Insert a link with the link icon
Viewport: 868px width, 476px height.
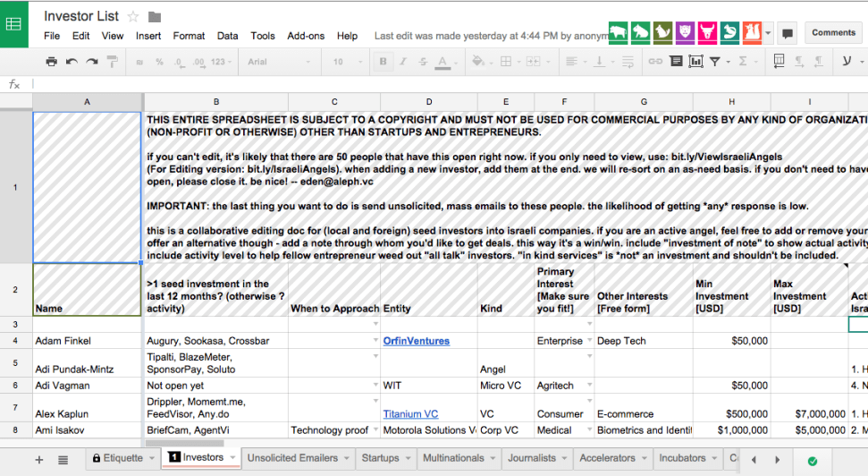click(655, 62)
